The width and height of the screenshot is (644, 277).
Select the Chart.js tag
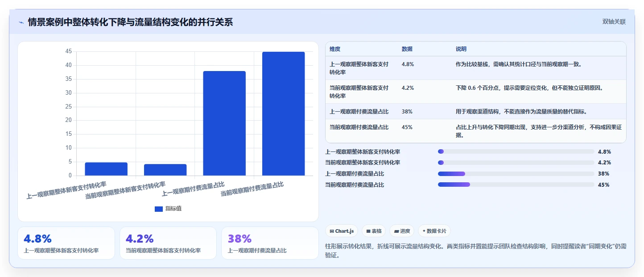tap(342, 231)
